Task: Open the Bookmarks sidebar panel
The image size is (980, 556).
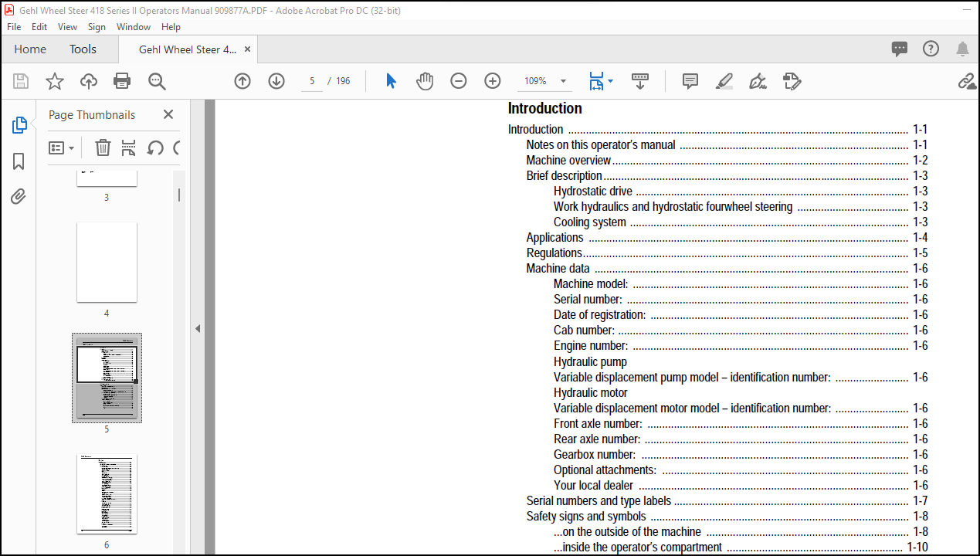Action: pyautogui.click(x=19, y=161)
